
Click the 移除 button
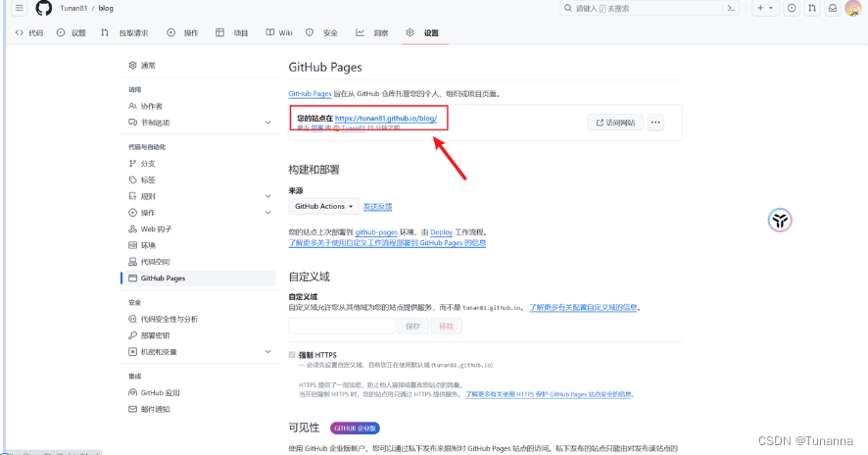(446, 326)
